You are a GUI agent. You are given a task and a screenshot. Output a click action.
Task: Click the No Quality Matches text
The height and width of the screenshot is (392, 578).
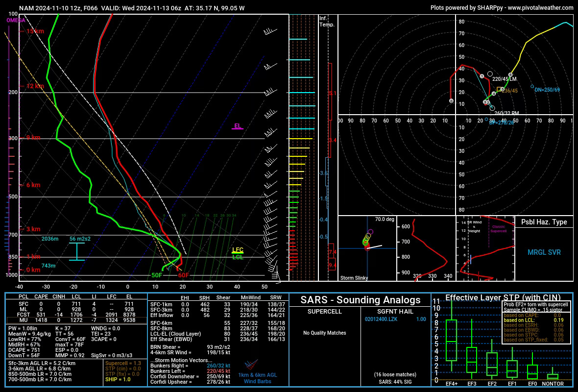pos(325,333)
